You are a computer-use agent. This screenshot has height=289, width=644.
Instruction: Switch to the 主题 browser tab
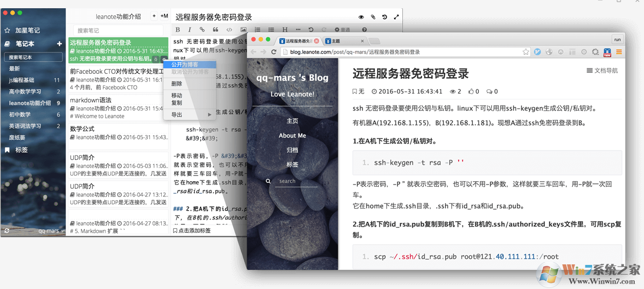pyautogui.click(x=344, y=41)
